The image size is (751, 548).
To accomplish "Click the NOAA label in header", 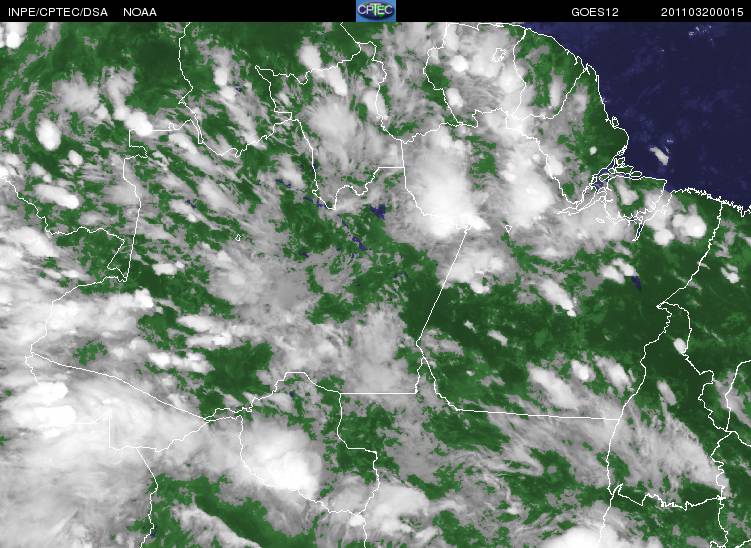I will 140,12.
